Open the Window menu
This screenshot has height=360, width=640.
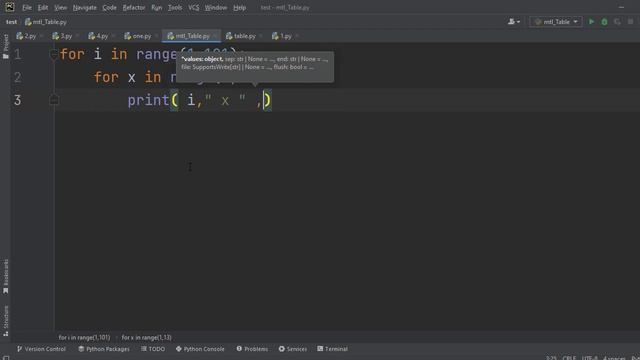pyautogui.click(x=216, y=8)
